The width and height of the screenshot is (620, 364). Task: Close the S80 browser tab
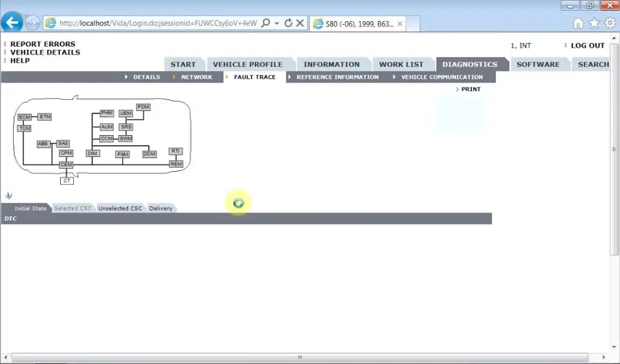click(400, 24)
